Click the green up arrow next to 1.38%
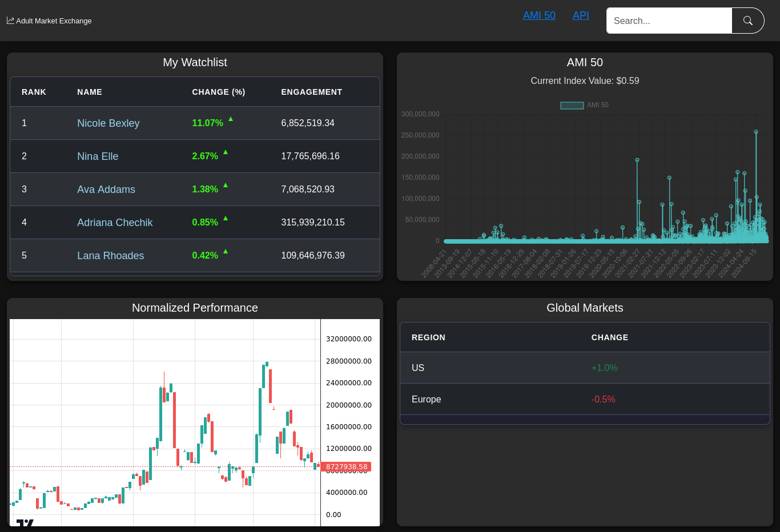Screen dimensions: 780x532 point(226,185)
